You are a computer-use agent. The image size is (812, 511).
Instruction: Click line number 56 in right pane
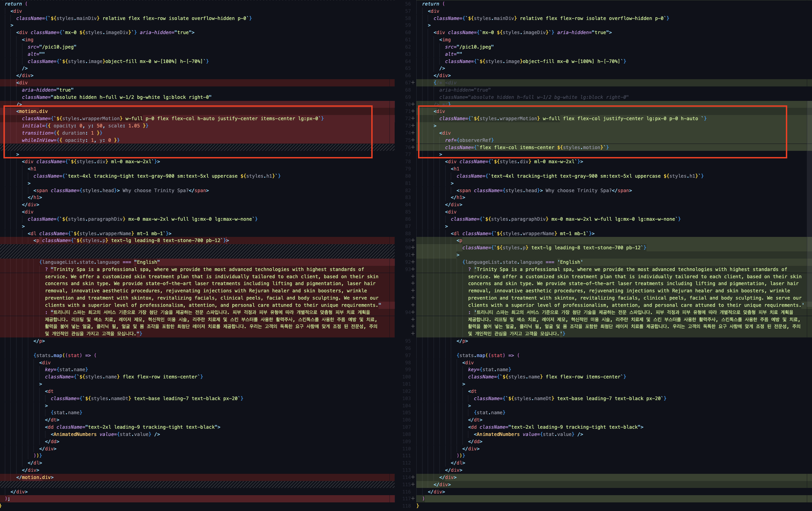click(x=407, y=4)
